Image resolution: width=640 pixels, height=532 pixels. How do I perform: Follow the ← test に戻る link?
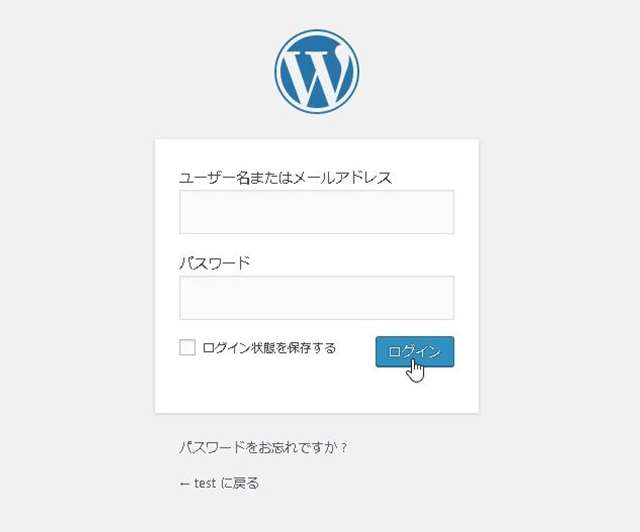219,483
